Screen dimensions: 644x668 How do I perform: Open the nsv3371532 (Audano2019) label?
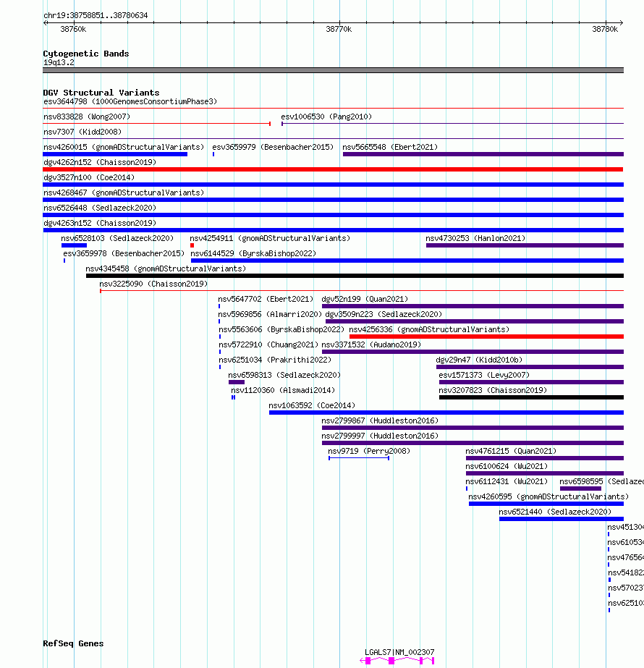[371, 344]
